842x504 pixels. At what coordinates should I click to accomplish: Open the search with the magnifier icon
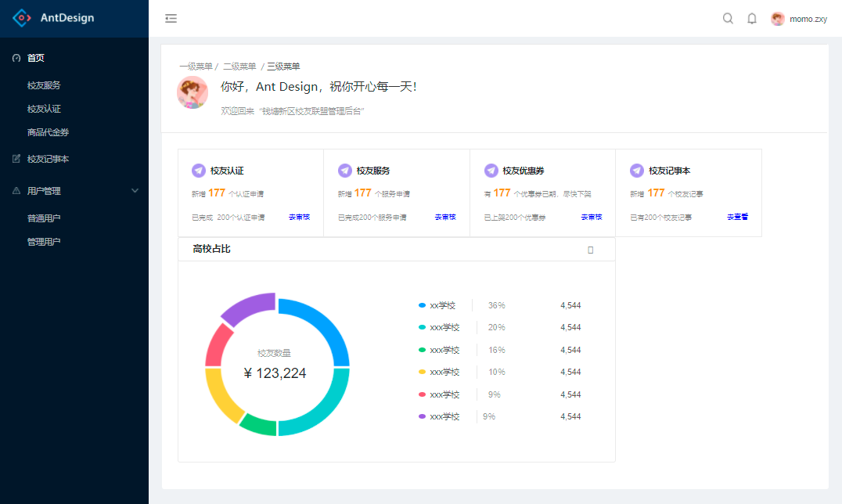[728, 18]
